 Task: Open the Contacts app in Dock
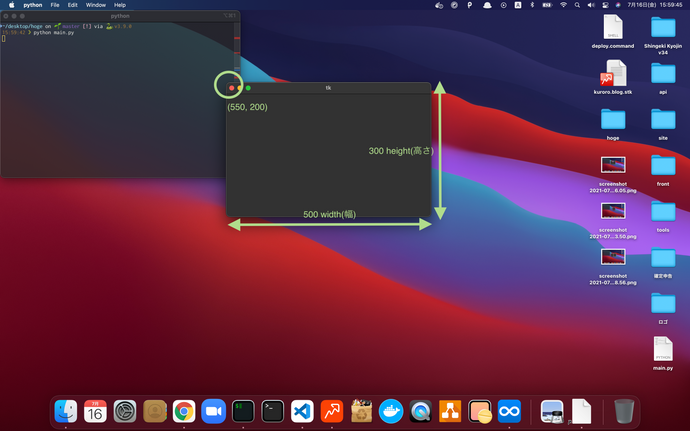[154, 411]
